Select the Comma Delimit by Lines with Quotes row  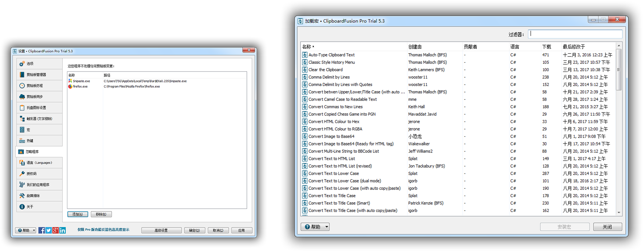[x=458, y=85]
